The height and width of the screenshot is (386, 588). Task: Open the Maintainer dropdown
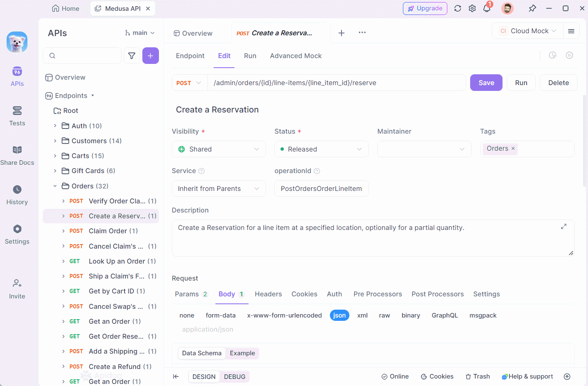[x=425, y=149]
